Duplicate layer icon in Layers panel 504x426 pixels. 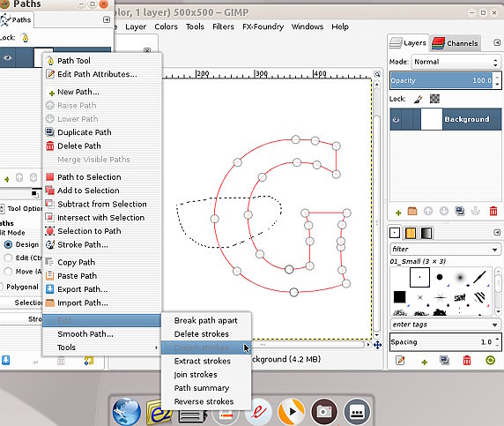click(x=460, y=212)
